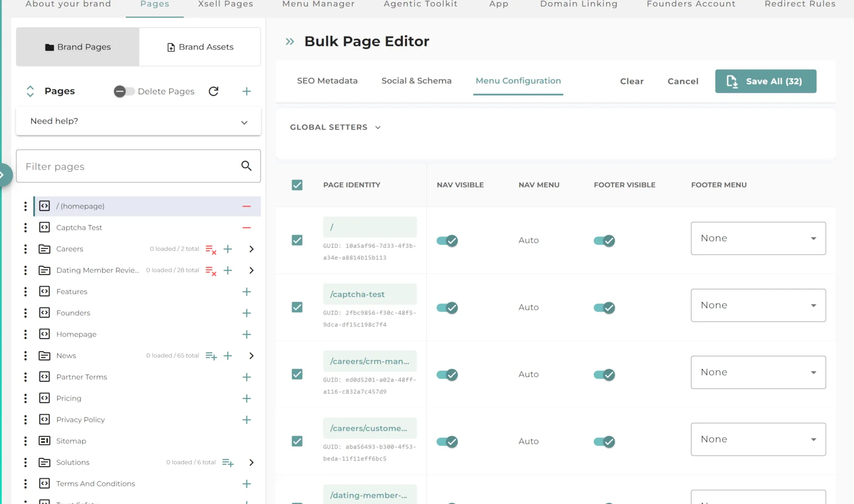The height and width of the screenshot is (504, 854).
Task: Open kebab menu for Sitemap row
Action: tap(25, 441)
